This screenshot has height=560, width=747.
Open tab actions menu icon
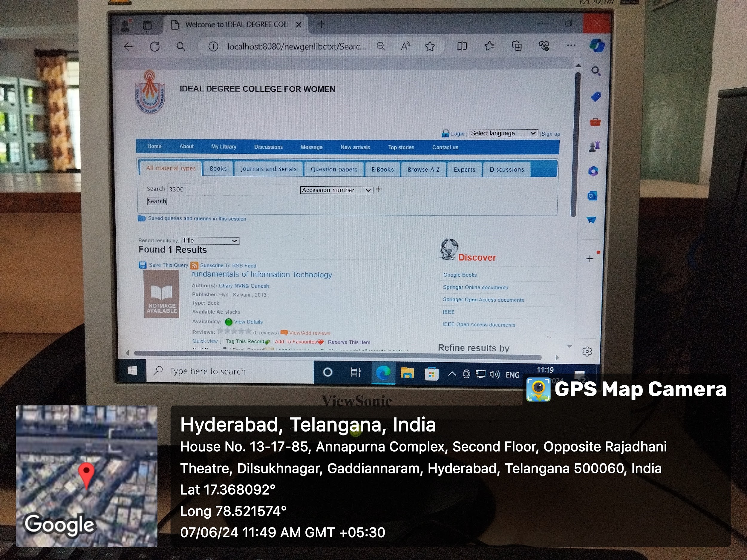coord(147,25)
